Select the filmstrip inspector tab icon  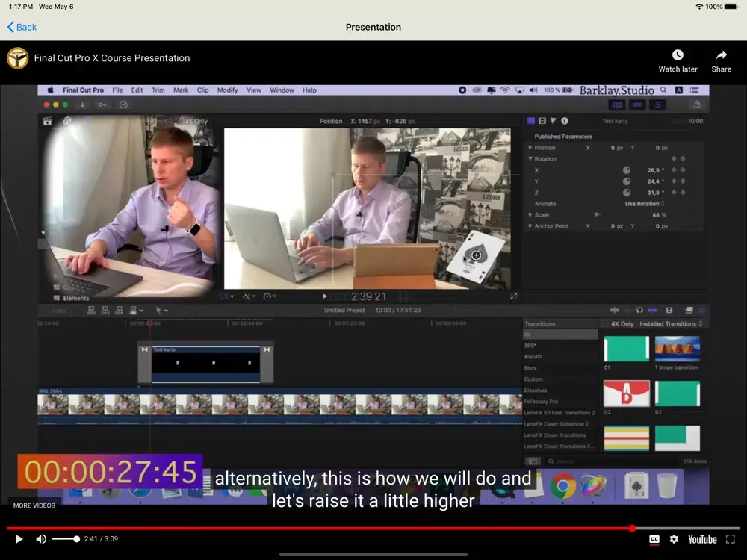(x=542, y=121)
